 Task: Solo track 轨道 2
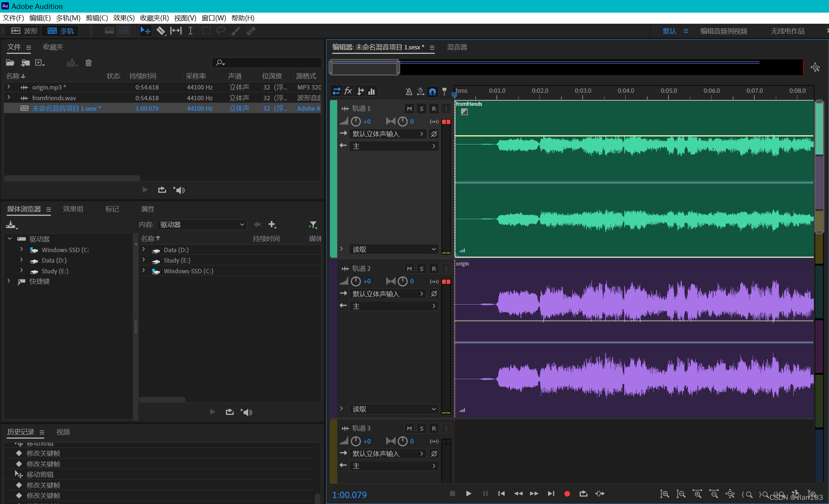click(x=421, y=269)
